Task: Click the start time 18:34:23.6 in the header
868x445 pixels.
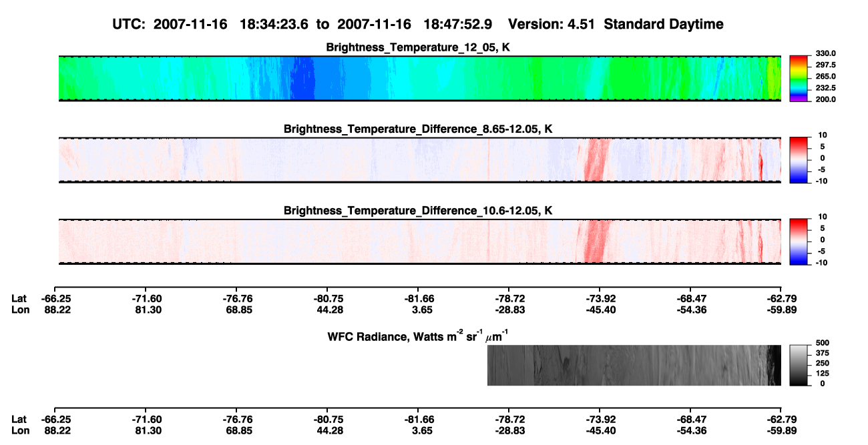Action: tap(274, 25)
